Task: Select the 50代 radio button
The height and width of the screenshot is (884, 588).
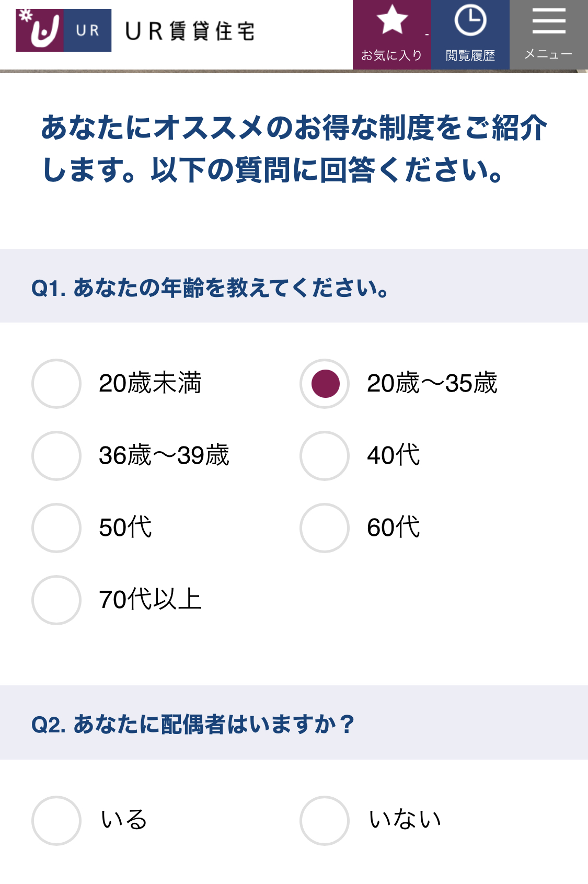Action: pyautogui.click(x=56, y=528)
